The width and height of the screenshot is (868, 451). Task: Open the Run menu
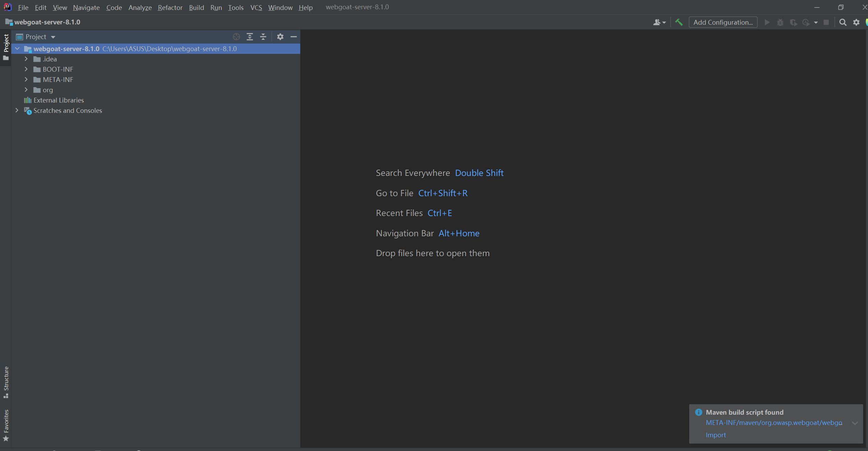(x=216, y=7)
